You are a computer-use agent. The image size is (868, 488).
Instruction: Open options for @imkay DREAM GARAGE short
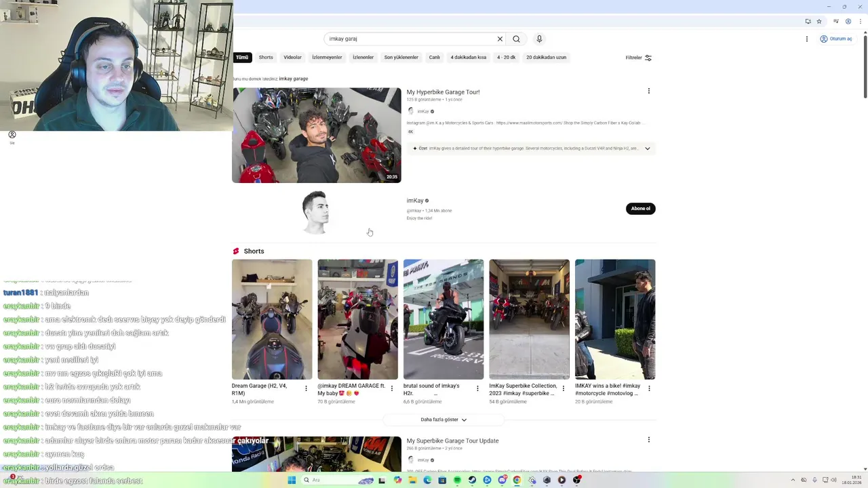click(391, 388)
